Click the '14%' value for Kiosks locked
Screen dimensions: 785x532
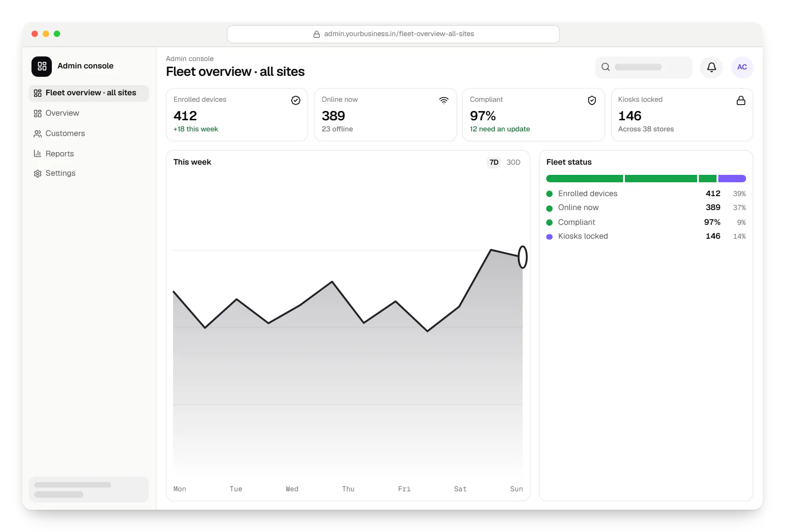tap(739, 236)
